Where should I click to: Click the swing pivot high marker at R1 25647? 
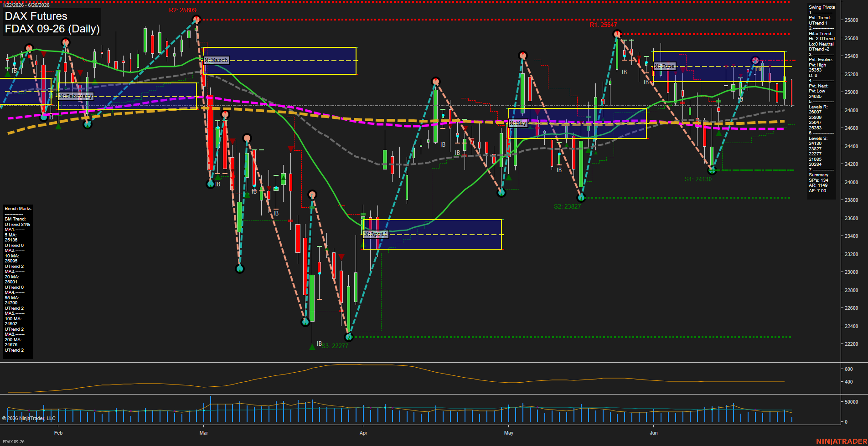pos(617,34)
